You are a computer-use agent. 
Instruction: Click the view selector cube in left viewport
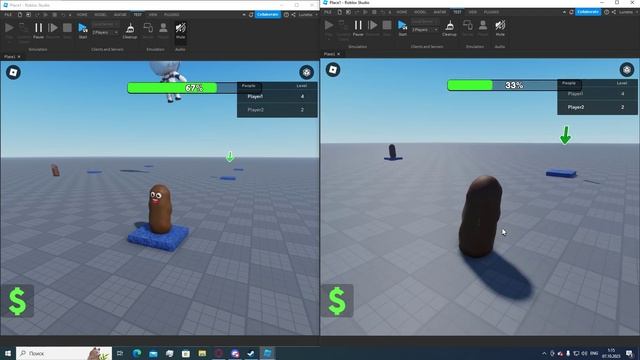click(x=307, y=72)
